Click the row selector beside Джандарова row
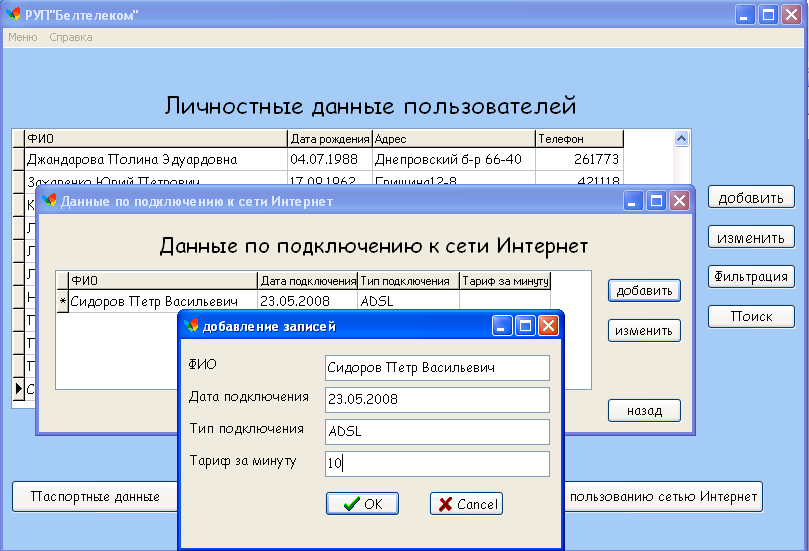 [19, 159]
